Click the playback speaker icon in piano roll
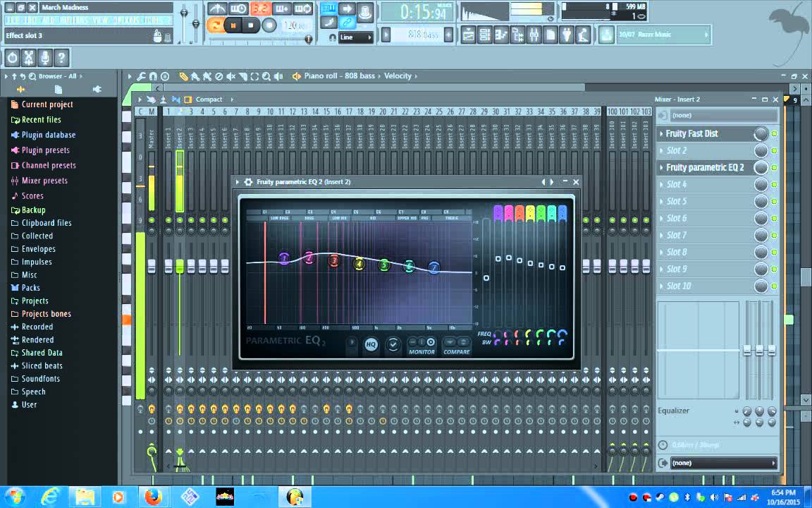This screenshot has width=812, height=508. (x=278, y=76)
